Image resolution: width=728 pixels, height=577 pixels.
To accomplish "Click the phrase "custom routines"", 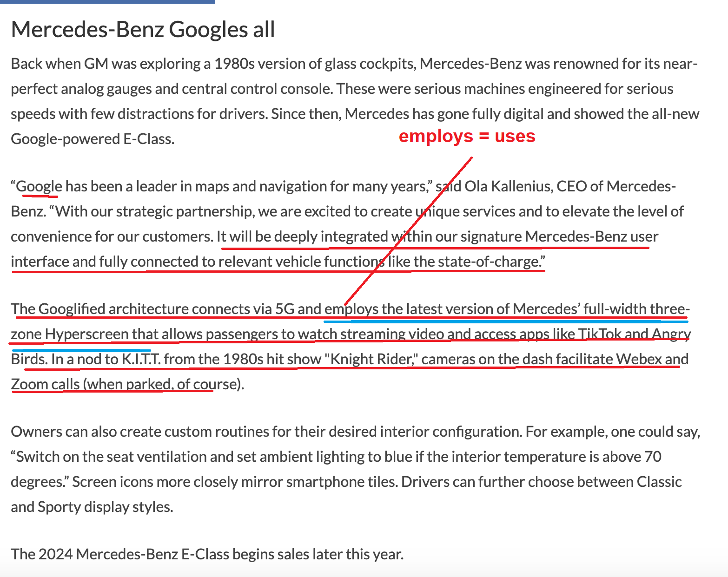I will point(217,432).
